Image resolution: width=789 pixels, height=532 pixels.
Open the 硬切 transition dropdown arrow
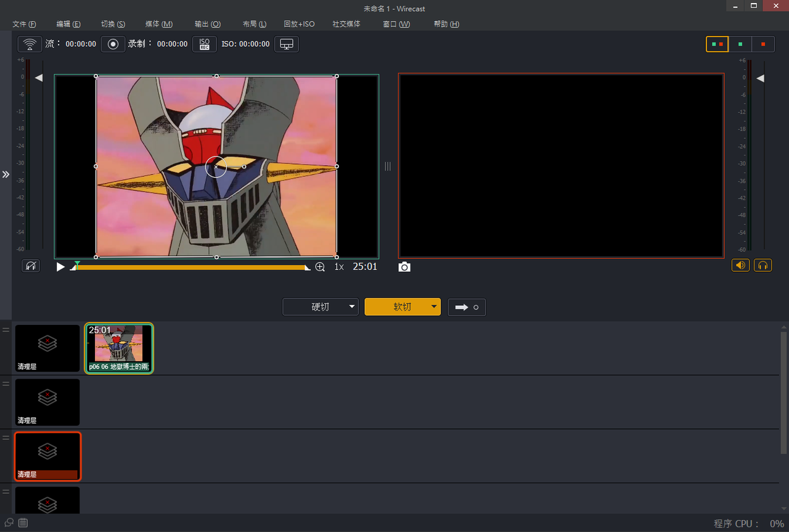[x=352, y=307]
